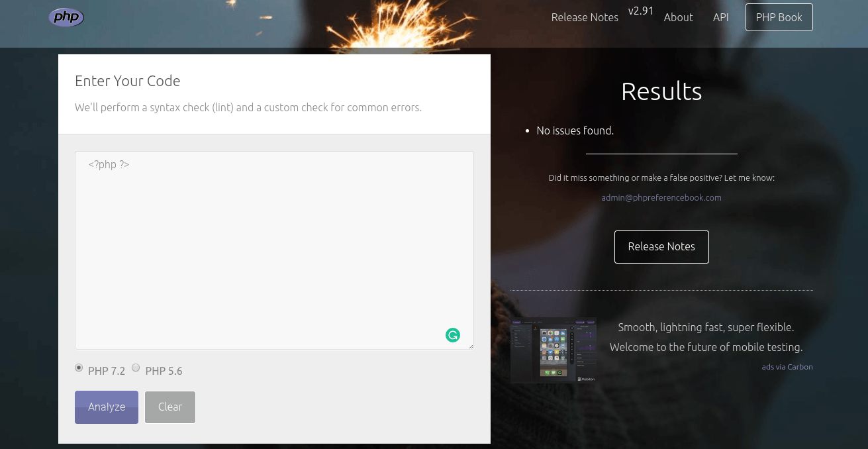Click the PHP logo in the header

point(66,17)
